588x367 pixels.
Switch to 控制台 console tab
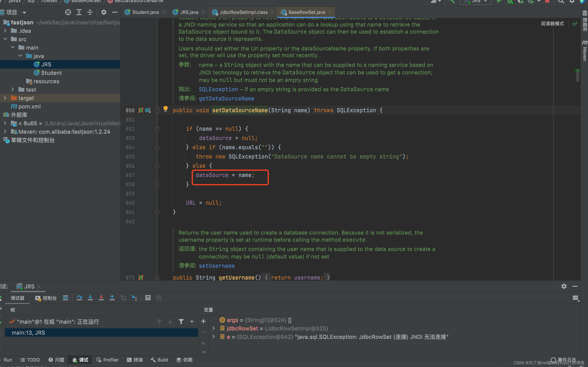[x=46, y=298]
